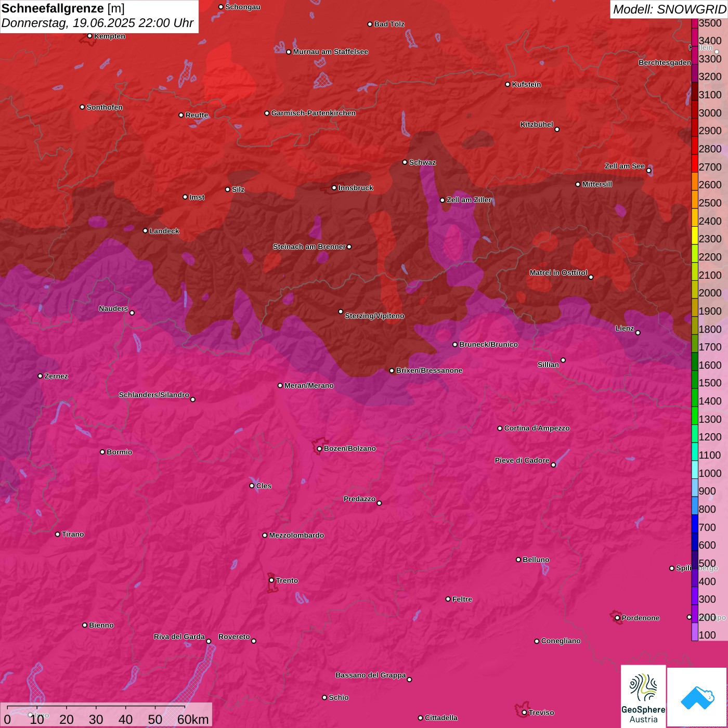Image resolution: width=728 pixels, height=728 pixels.
Task: Click the 2700 m red legend swatch
Action: [x=694, y=163]
